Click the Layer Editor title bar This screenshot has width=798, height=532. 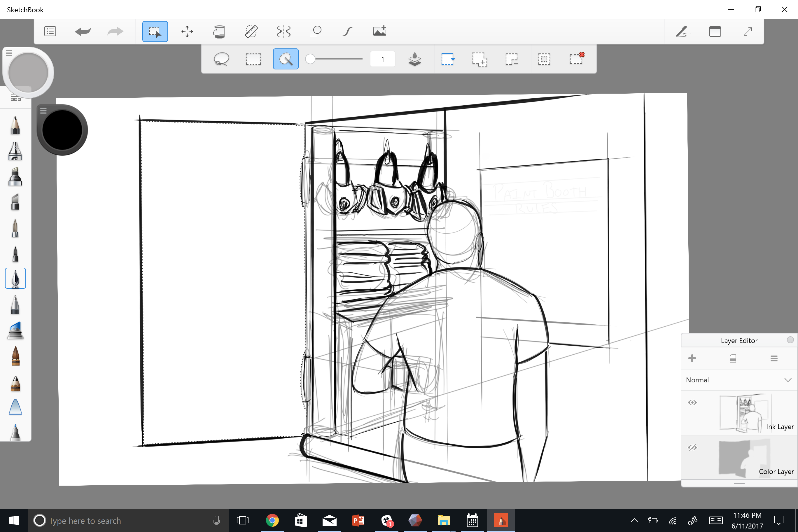pos(737,340)
